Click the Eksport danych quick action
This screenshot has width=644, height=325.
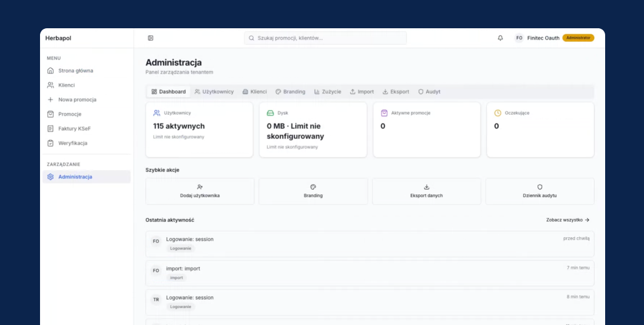point(426,191)
